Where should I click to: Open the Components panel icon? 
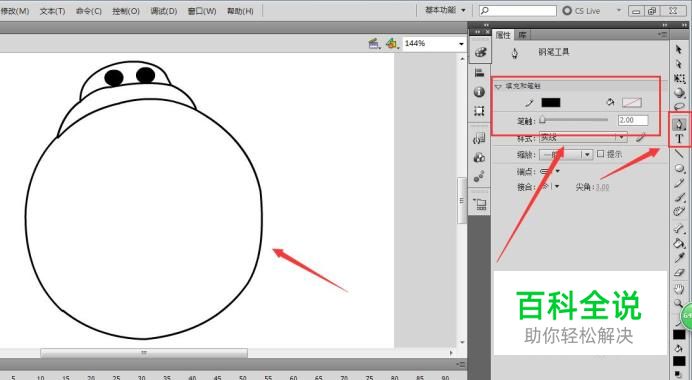tap(480, 158)
